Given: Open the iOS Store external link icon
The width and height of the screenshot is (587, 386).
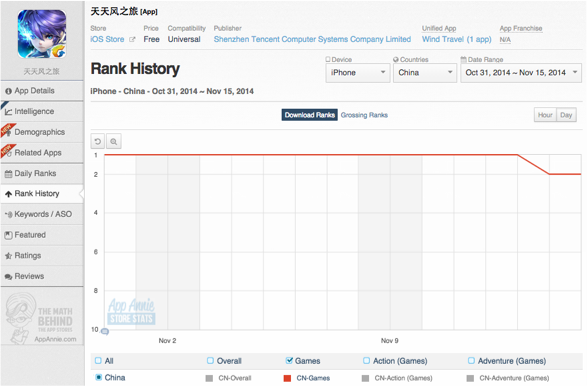Looking at the screenshot, I should 132,39.
